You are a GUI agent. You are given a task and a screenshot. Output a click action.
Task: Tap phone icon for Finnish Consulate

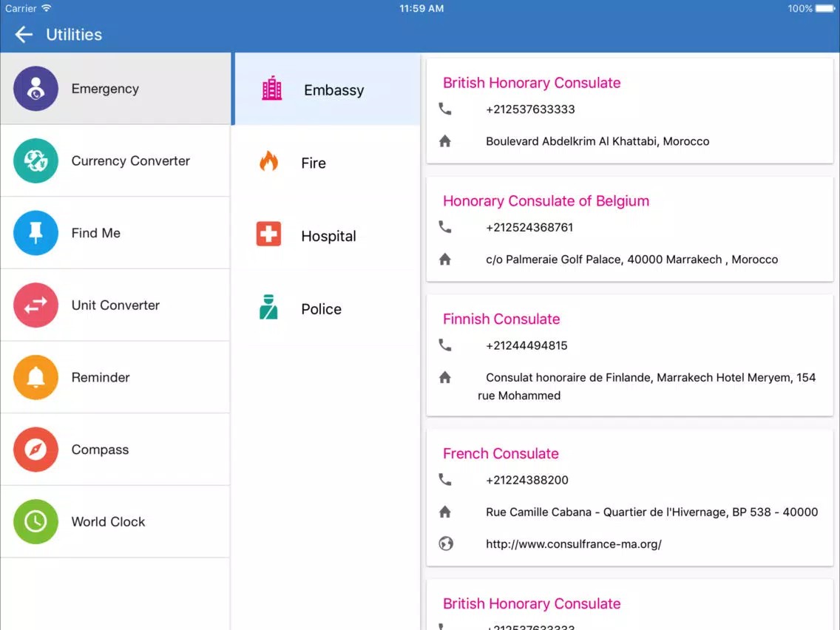pyautogui.click(x=445, y=345)
